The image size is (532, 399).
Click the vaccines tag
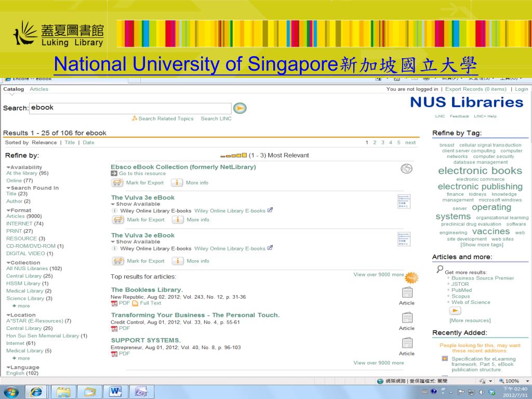point(491,231)
